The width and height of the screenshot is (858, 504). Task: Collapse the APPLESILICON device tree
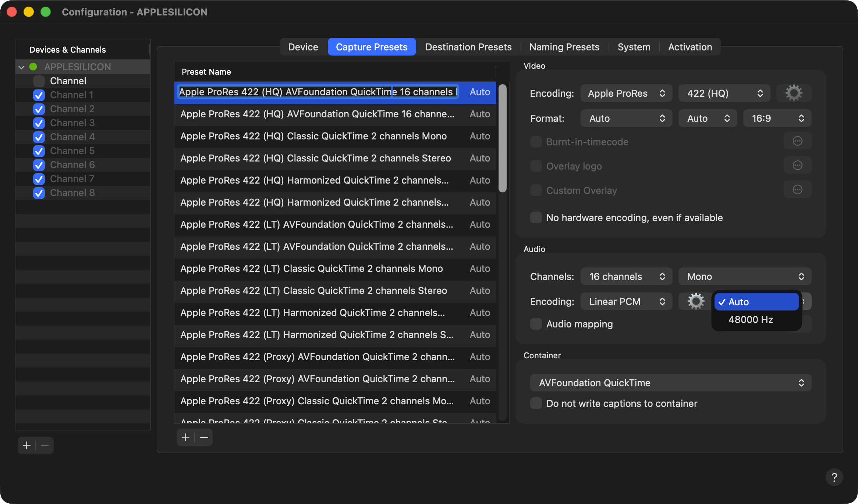point(21,67)
